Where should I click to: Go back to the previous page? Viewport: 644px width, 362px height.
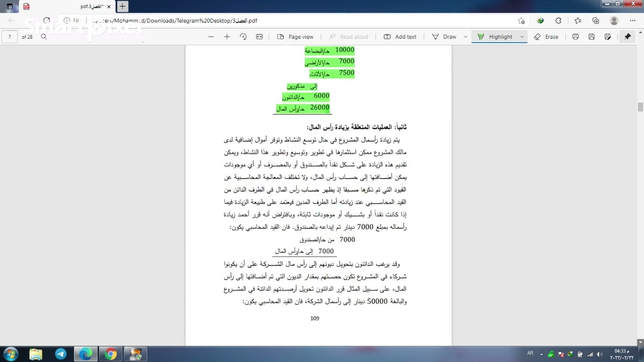tap(12, 21)
